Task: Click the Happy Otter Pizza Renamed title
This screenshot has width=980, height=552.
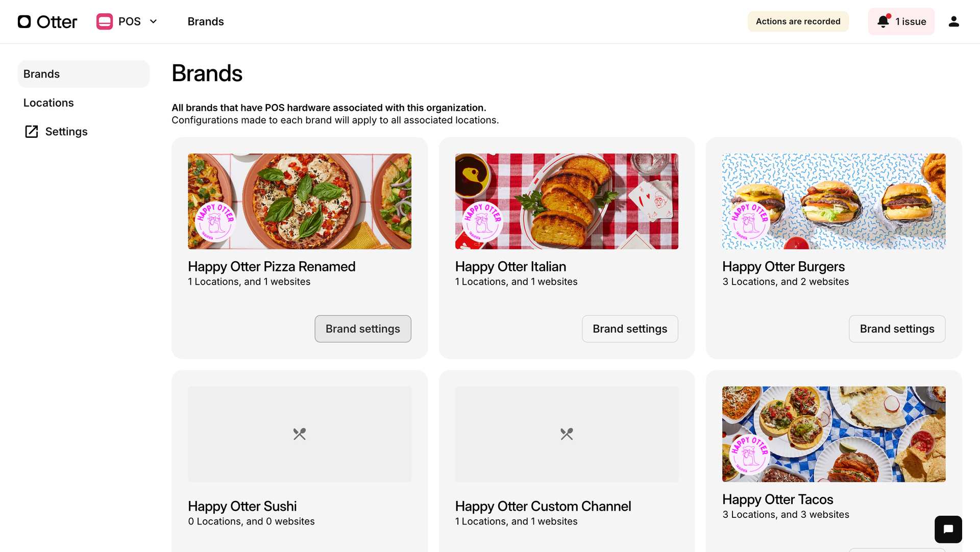Action: [272, 267]
